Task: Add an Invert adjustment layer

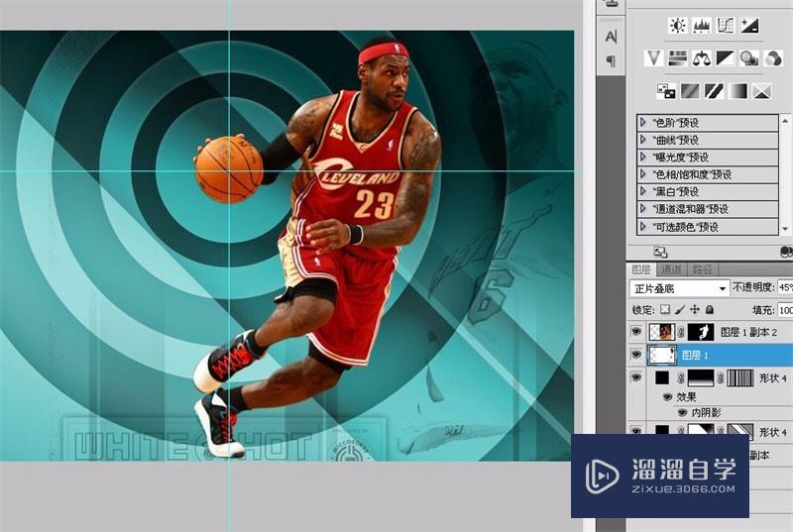Action: point(666,91)
